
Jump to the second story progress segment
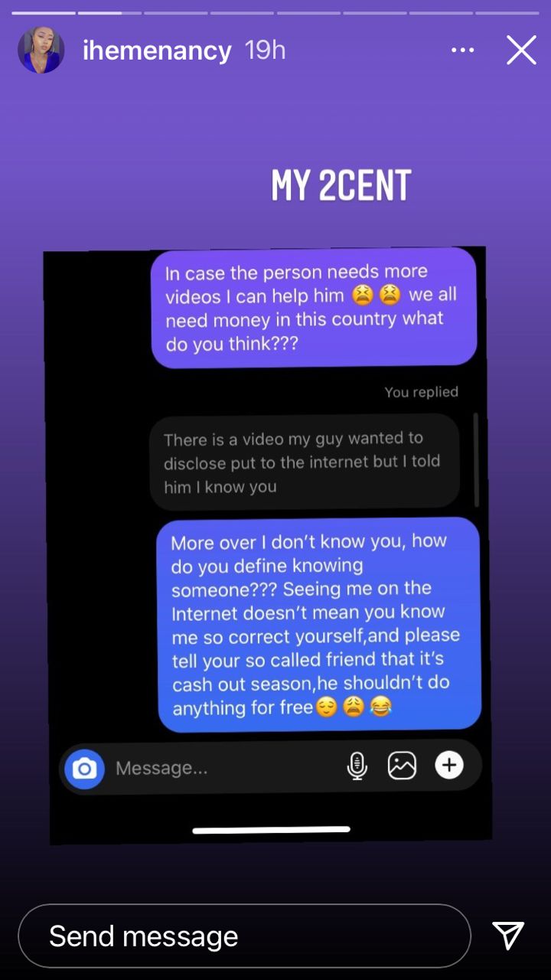point(109,13)
